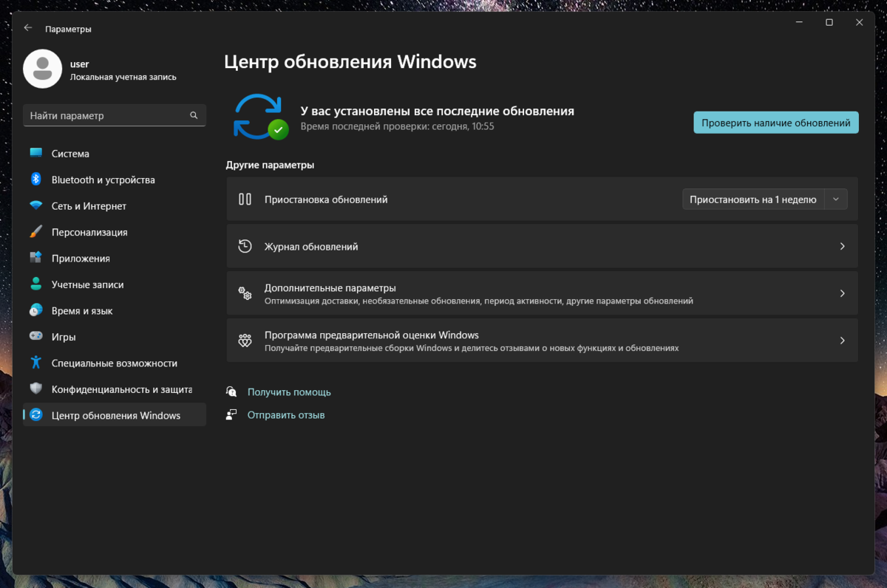The height and width of the screenshot is (588, 887).
Task: Open the pause duration dropdown arrow
Action: coord(836,199)
